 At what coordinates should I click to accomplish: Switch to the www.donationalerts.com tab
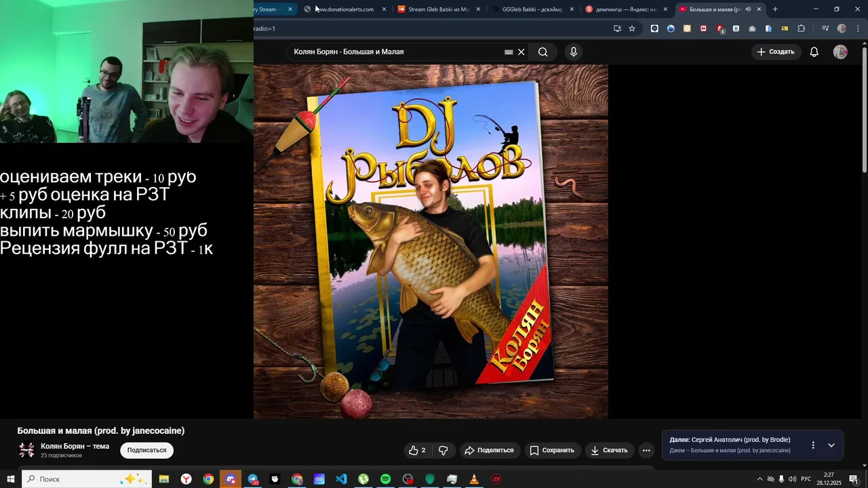coord(344,9)
